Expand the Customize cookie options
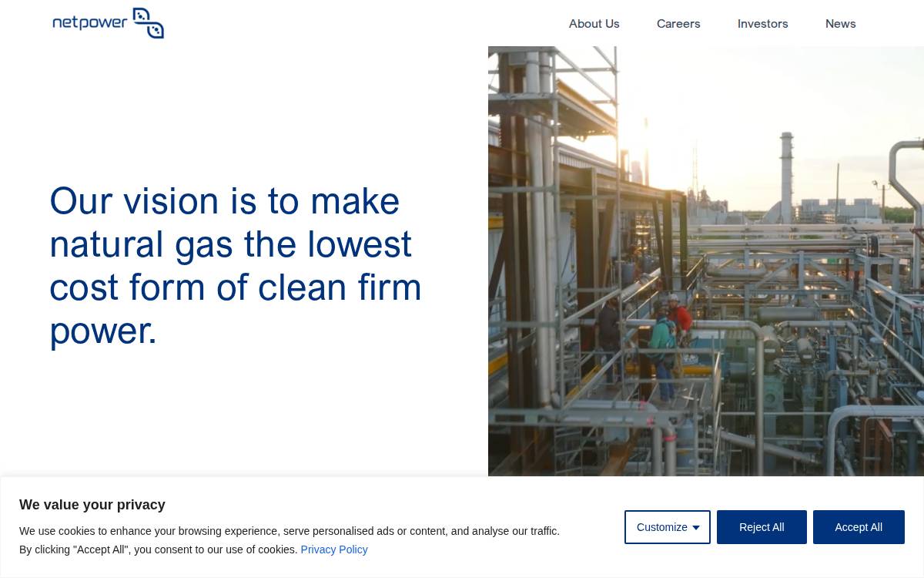Viewport: 924px width, 578px height. coord(668,527)
